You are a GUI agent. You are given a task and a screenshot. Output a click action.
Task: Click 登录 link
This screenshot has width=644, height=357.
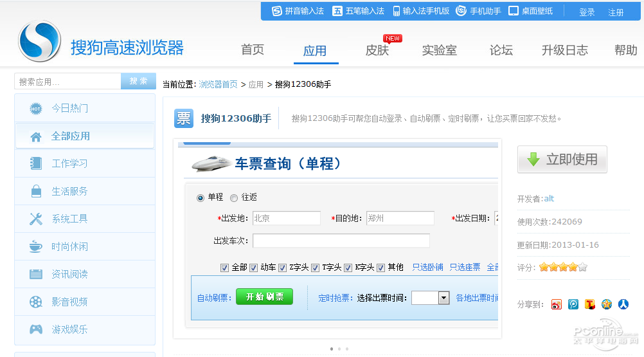(x=587, y=12)
